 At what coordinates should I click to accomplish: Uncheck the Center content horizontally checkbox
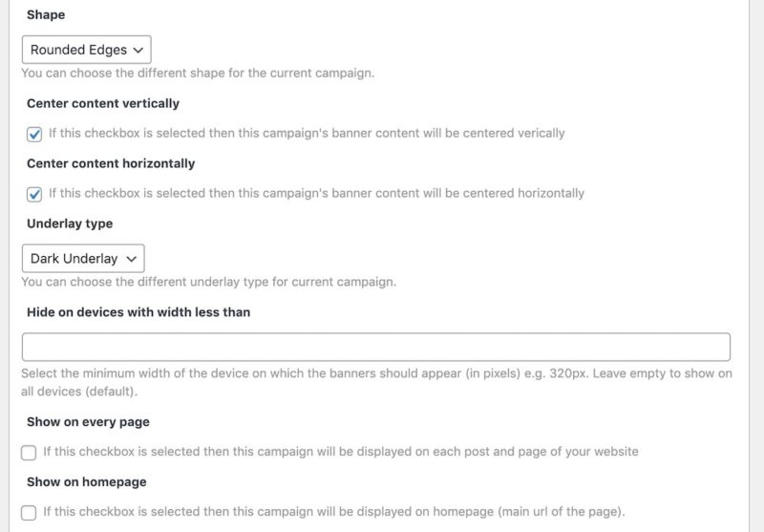(34, 194)
